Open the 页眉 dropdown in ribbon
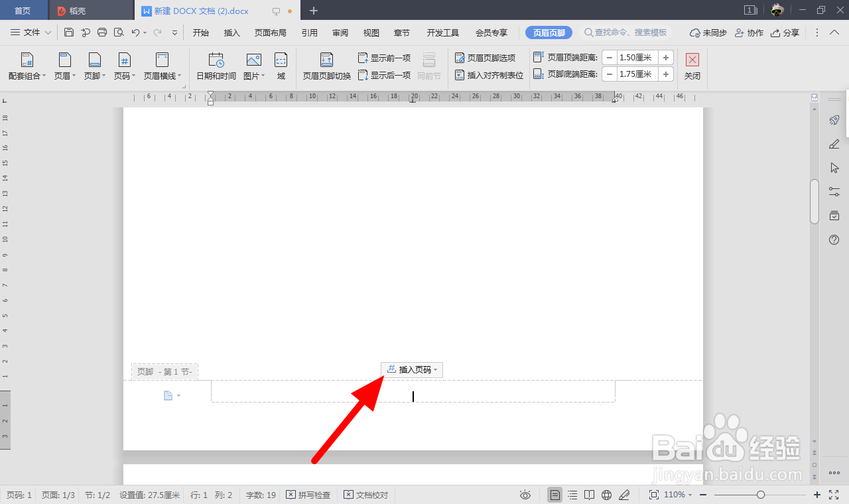Screen dimensions: 849x504 (65, 67)
